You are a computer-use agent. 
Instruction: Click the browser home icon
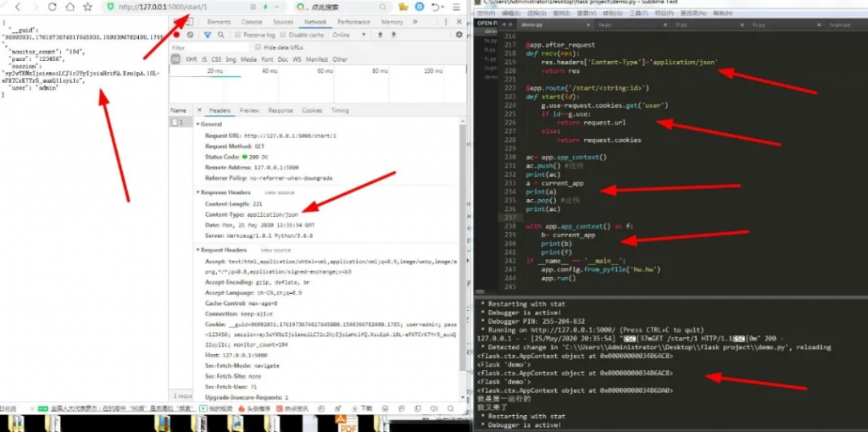coord(70,7)
